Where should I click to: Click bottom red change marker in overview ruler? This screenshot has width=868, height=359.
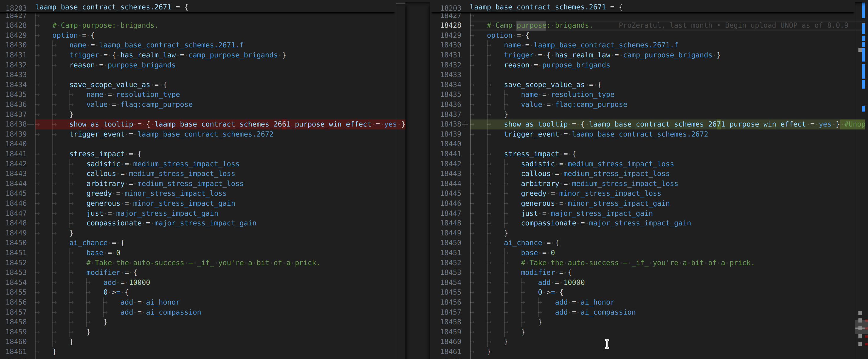pos(866,344)
